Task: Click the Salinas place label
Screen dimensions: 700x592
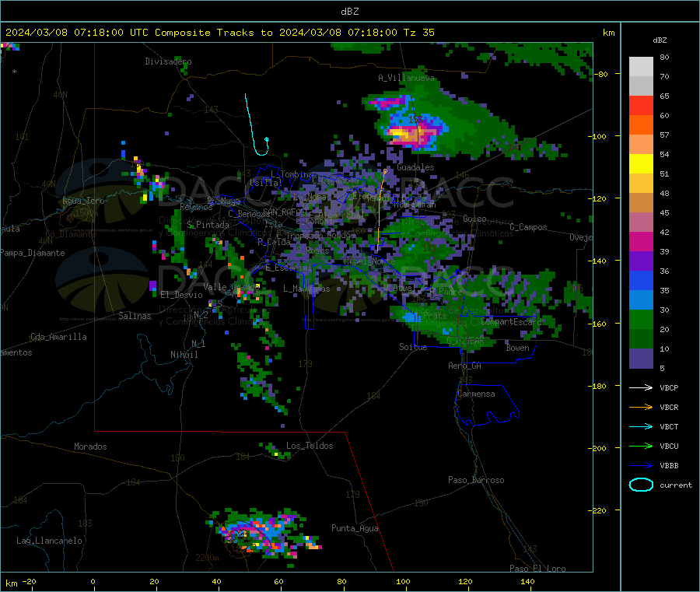Action: pyautogui.click(x=135, y=316)
